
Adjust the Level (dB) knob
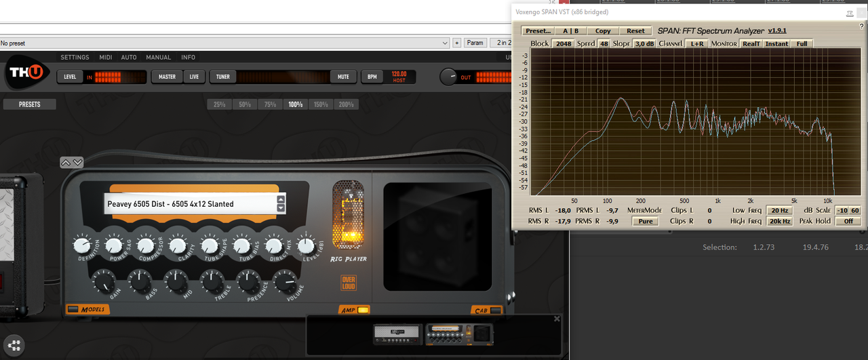tap(306, 245)
